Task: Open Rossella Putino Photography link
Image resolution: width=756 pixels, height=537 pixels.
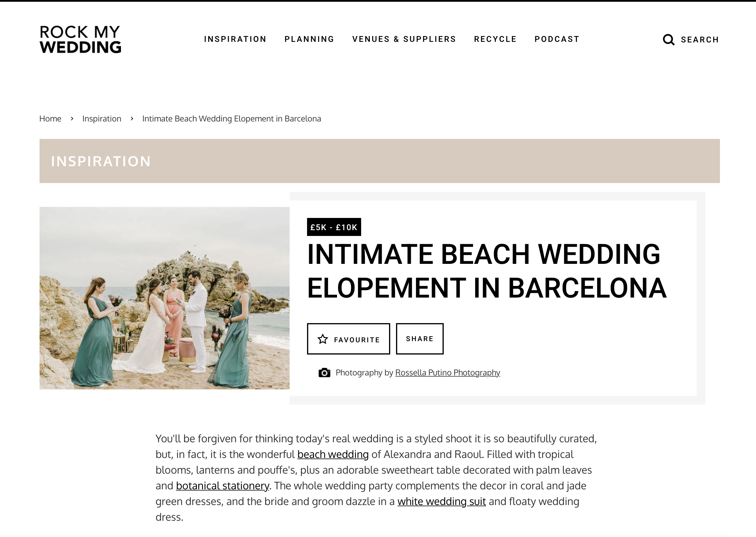Action: click(447, 373)
